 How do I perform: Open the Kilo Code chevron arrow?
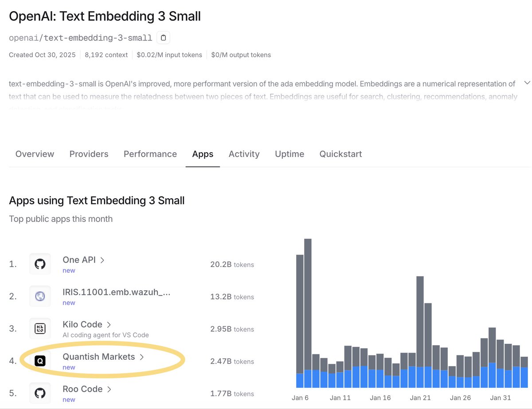pos(109,325)
